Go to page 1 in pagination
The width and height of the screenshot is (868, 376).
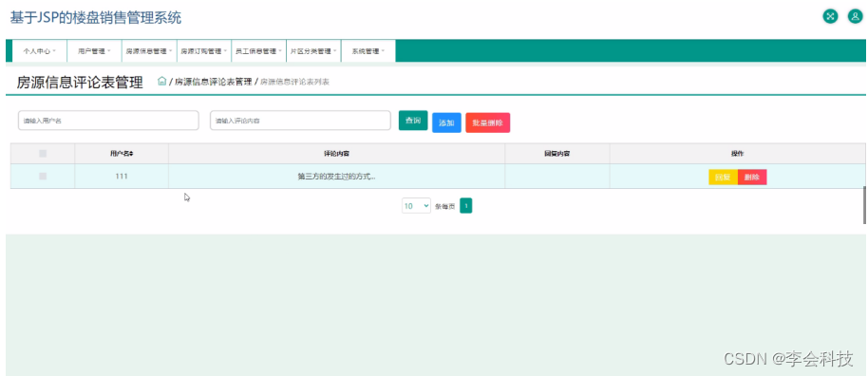click(x=466, y=206)
